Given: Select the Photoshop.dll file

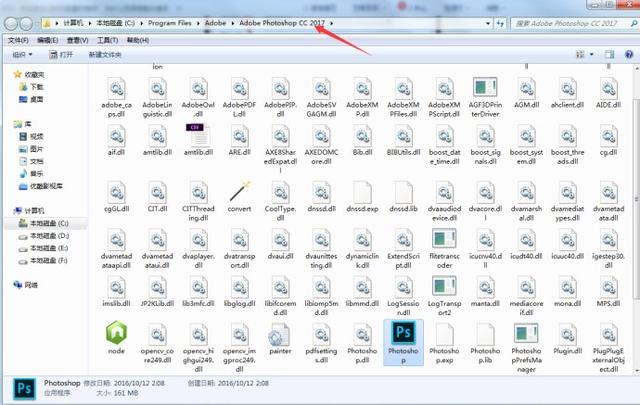Looking at the screenshot, I should pyautogui.click(x=362, y=343).
